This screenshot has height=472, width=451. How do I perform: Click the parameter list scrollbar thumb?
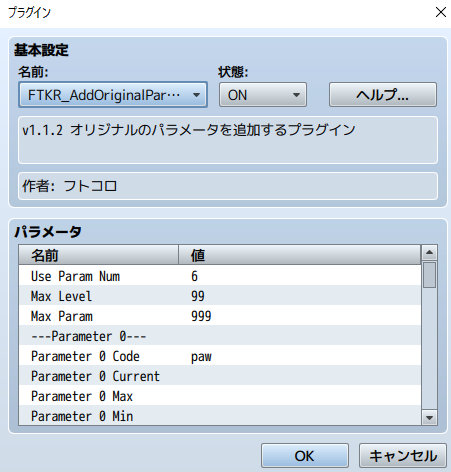click(429, 275)
